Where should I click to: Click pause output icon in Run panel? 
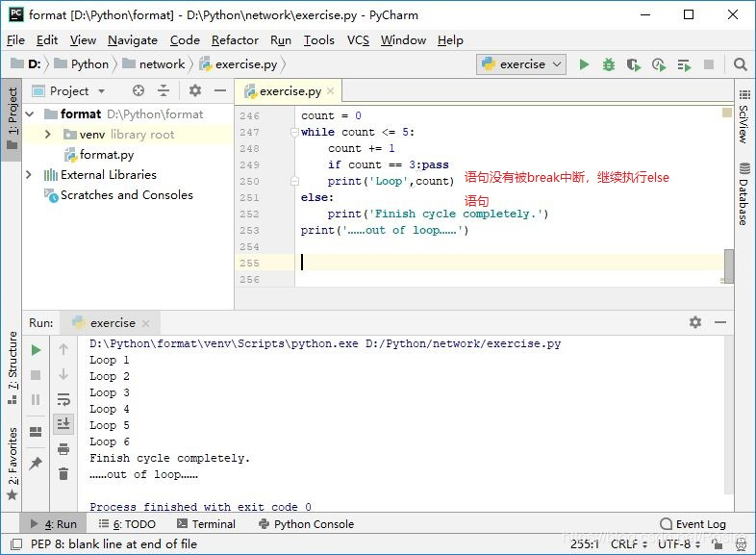[x=36, y=400]
